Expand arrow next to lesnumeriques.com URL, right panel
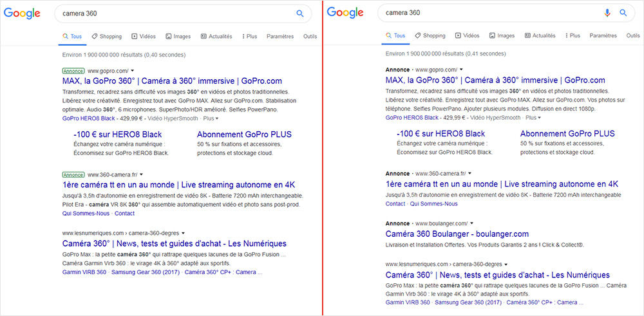The image size is (644, 316). (x=506, y=265)
